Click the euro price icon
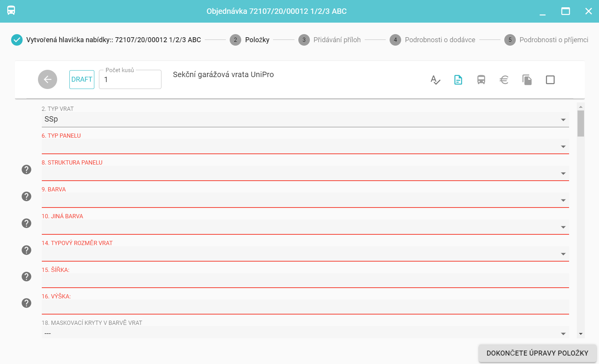The image size is (599, 364). [x=504, y=80]
